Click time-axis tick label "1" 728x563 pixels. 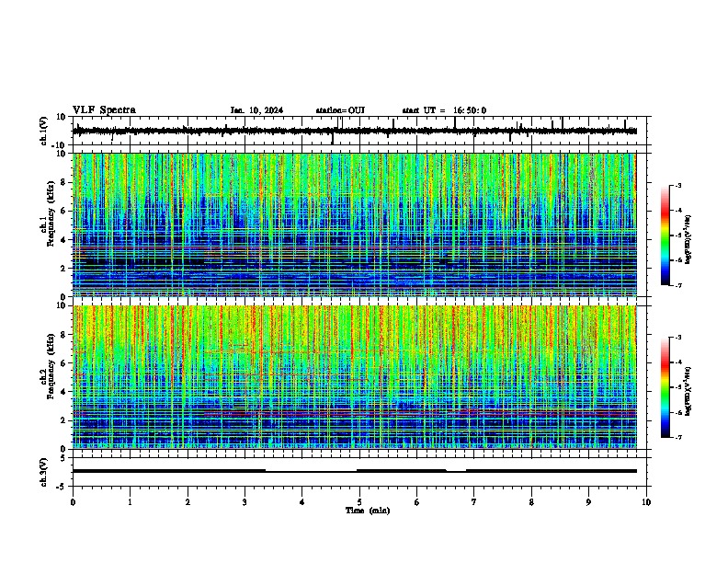[130, 502]
